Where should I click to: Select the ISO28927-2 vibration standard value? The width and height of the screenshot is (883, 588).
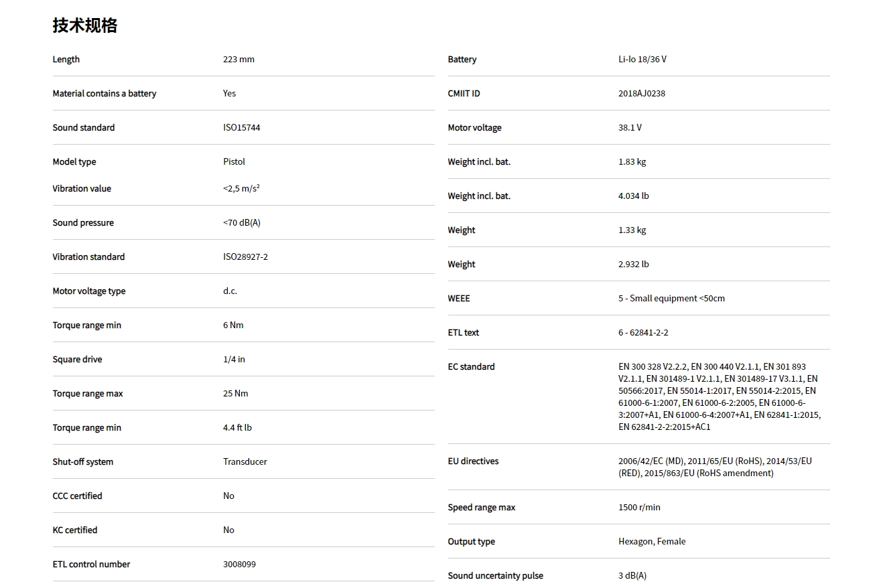[x=245, y=257]
